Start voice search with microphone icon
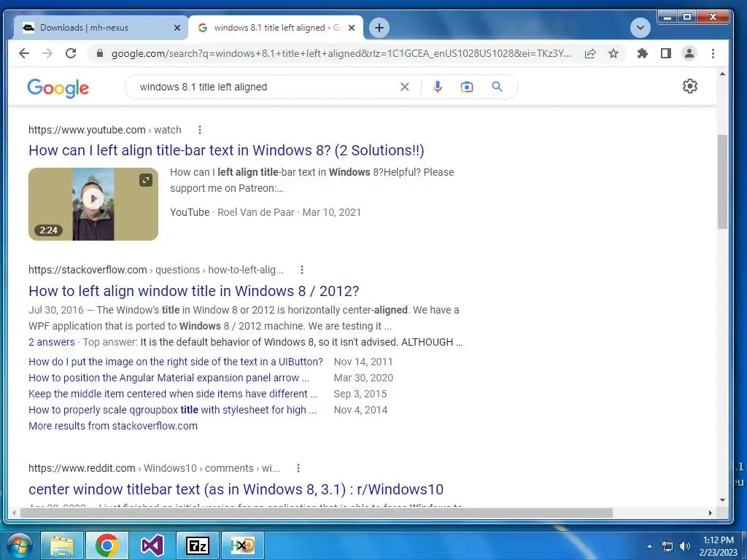This screenshot has width=747, height=560. pyautogui.click(x=438, y=87)
